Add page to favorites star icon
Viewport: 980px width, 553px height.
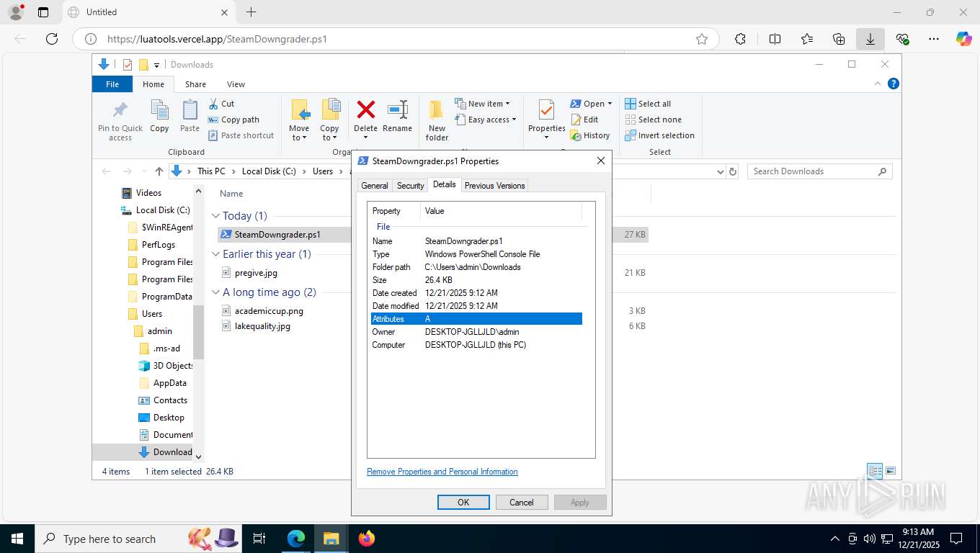(701, 39)
